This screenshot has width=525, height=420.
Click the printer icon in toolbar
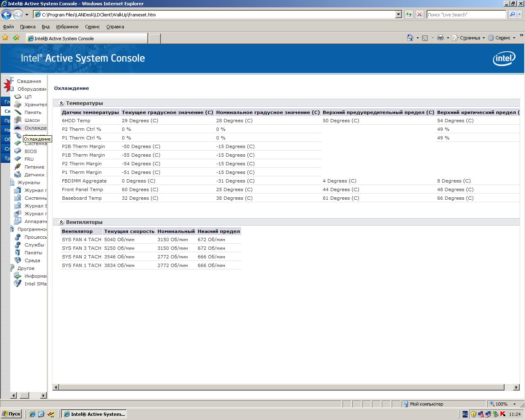coord(441,38)
